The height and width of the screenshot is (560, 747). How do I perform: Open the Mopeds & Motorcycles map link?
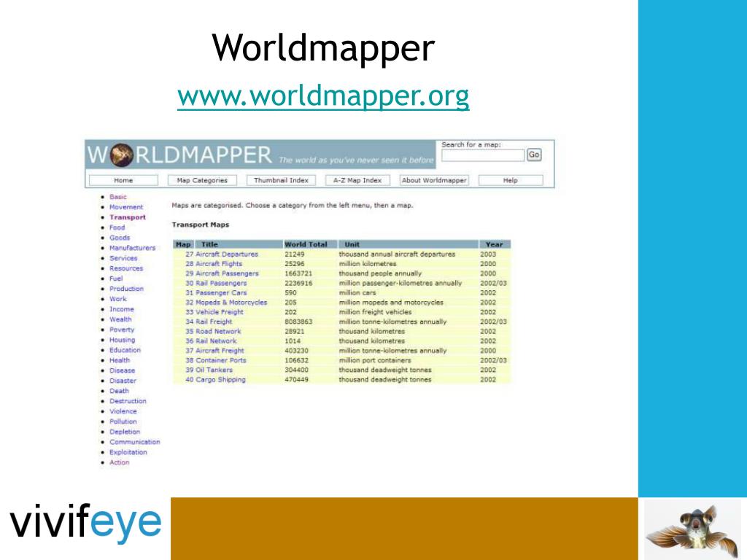(x=231, y=303)
